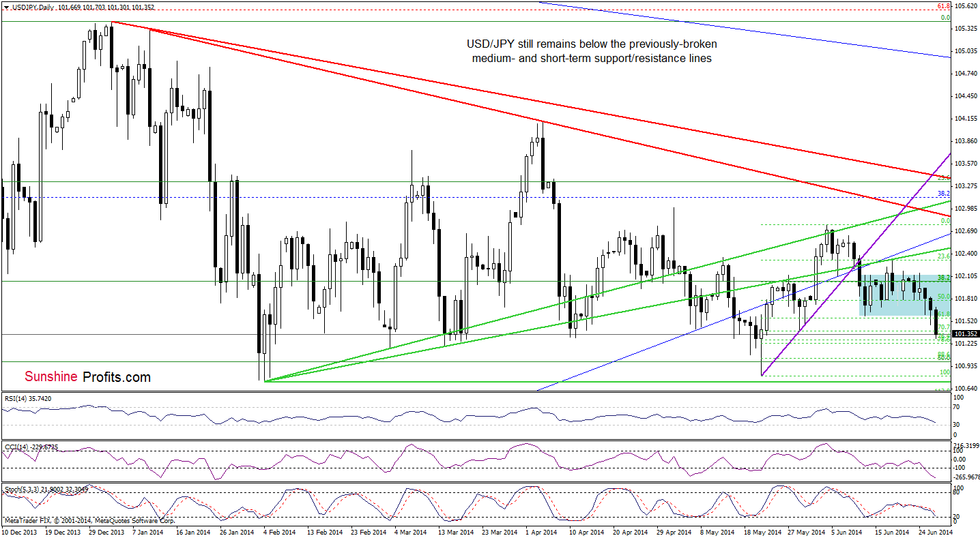Click the CCI(14) indicator label
This screenshot has width=980, height=538.
click(32, 447)
